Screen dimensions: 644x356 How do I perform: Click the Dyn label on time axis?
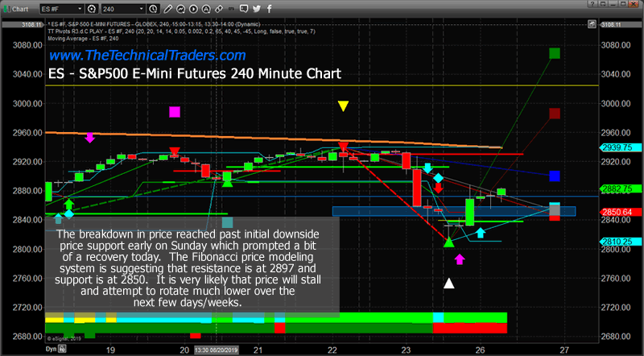pos(51,349)
